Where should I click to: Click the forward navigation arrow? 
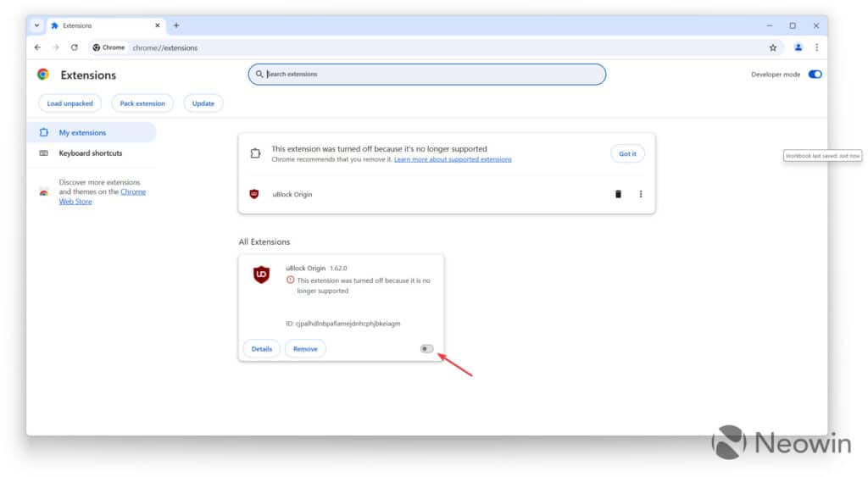[x=56, y=47]
